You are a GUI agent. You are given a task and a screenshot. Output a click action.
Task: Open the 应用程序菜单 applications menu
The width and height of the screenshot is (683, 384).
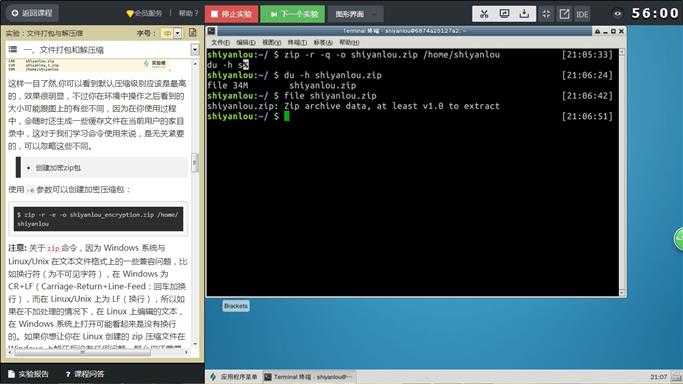coord(234,377)
